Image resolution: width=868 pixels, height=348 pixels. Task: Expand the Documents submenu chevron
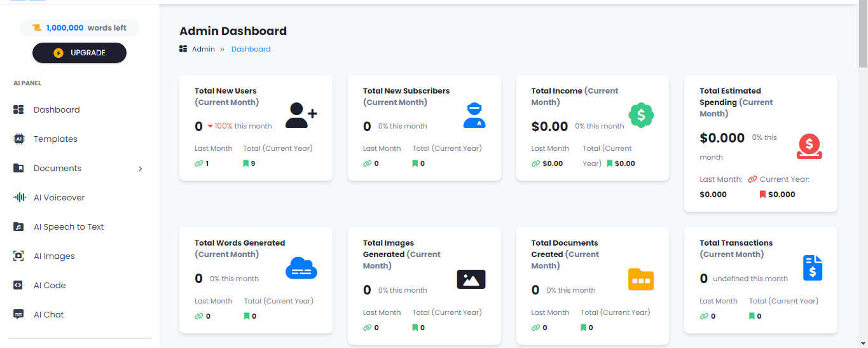141,169
